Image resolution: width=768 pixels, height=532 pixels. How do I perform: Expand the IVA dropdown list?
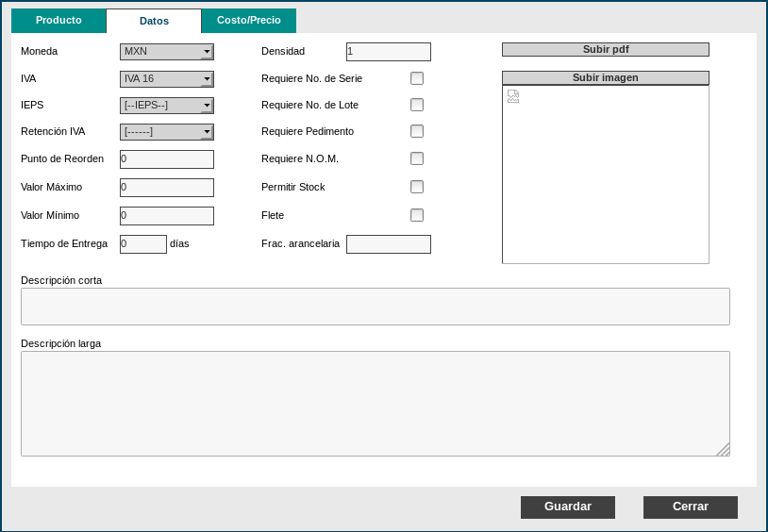pos(167,79)
